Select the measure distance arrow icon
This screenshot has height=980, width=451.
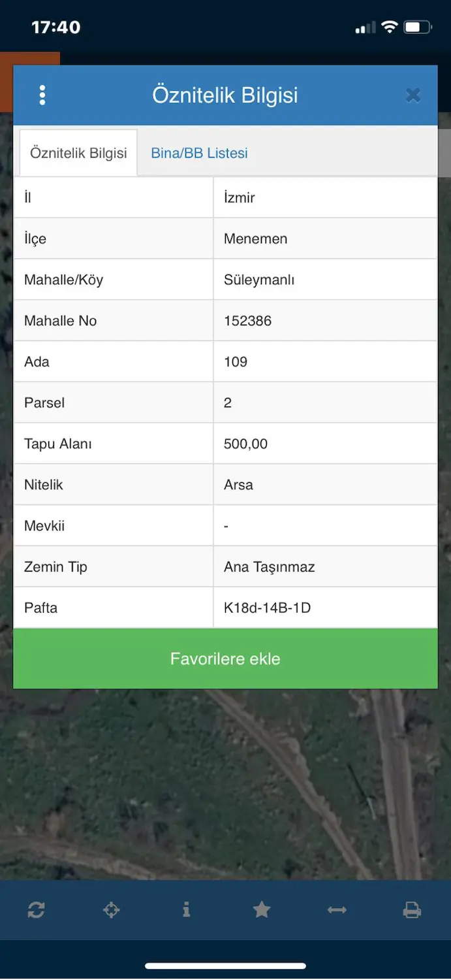click(337, 909)
